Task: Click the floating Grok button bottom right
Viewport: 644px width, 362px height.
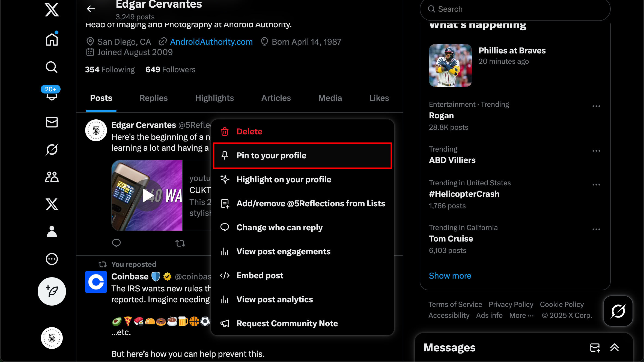Action: point(618,311)
